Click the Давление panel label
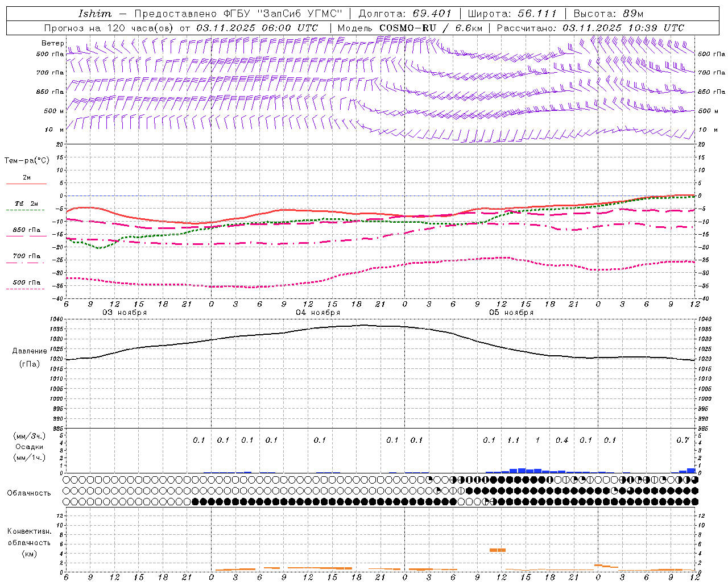Screen dimensions: 728x582 (30, 351)
